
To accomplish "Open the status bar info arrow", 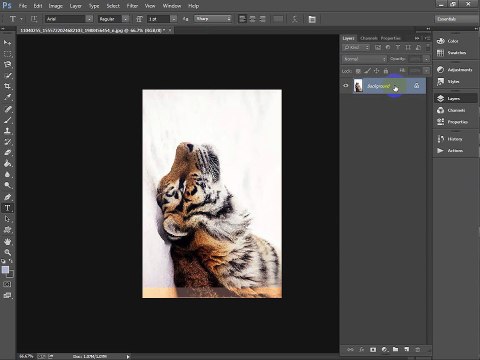I will 128,357.
